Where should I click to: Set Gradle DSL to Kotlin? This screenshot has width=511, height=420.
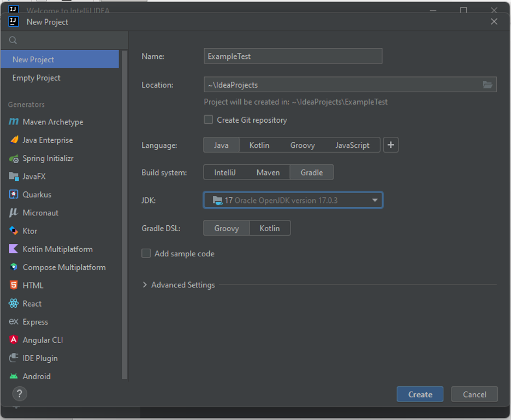270,229
